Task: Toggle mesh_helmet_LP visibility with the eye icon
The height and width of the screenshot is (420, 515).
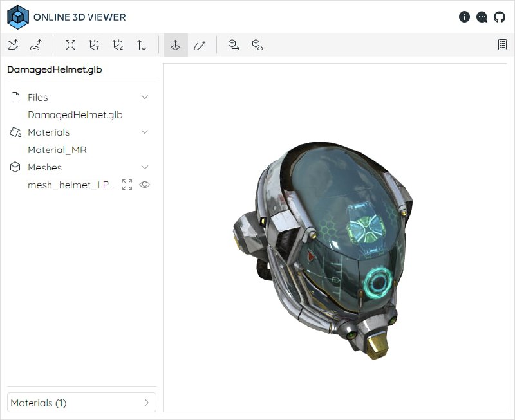Action: tap(144, 185)
